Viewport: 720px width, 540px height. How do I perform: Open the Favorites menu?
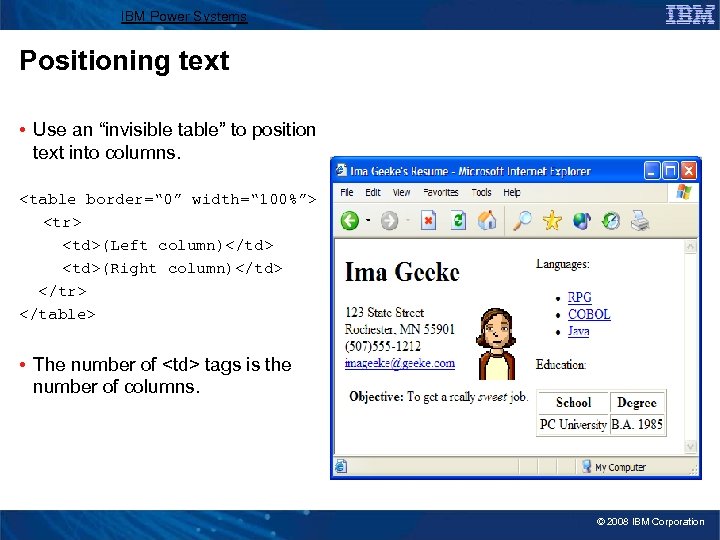pyautogui.click(x=441, y=192)
